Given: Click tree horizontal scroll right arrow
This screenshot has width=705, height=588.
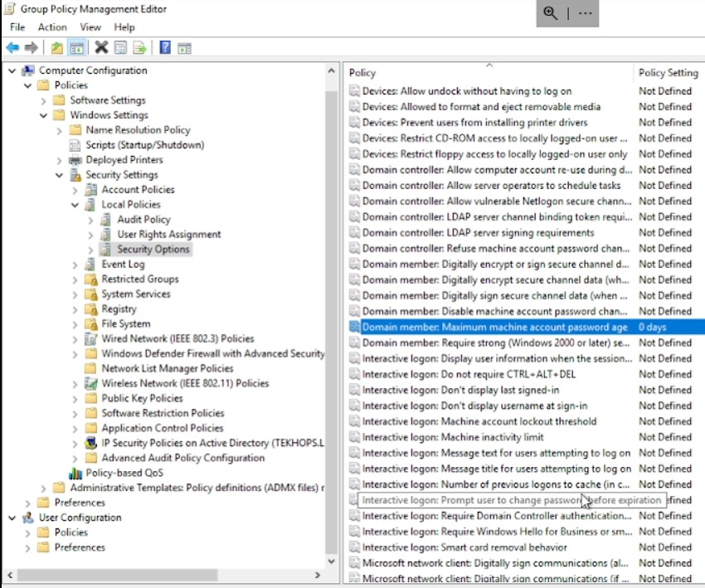Looking at the screenshot, I should coord(318,575).
